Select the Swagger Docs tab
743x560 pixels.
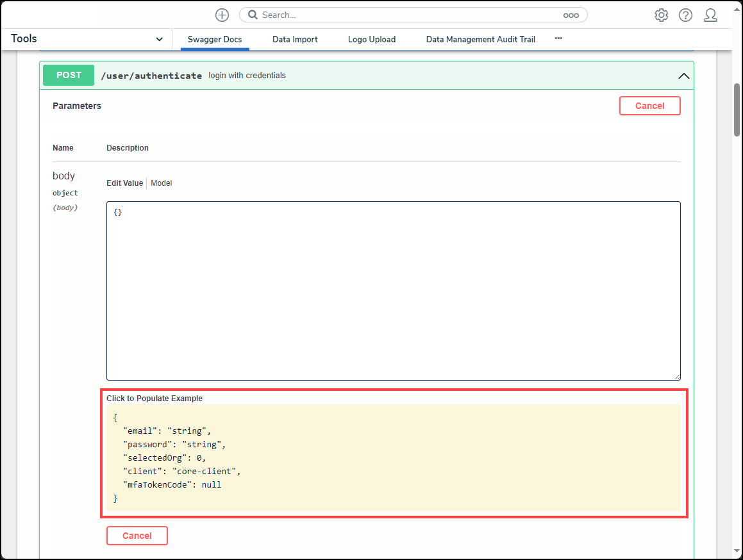tap(215, 39)
